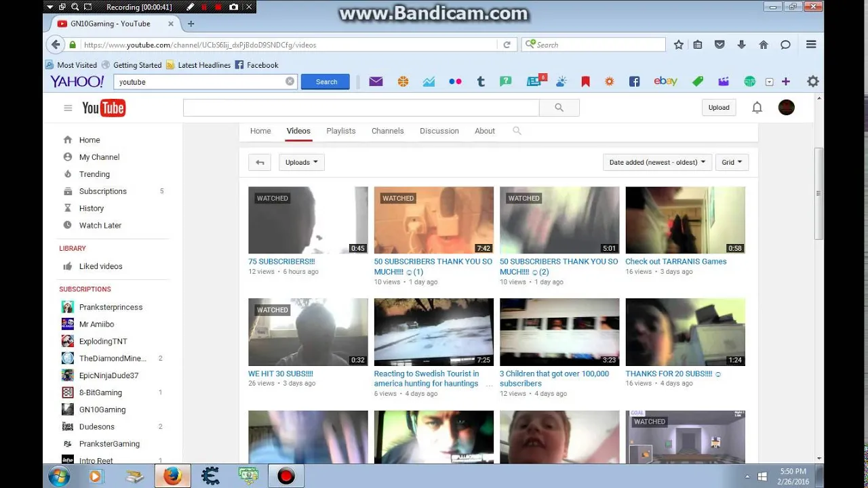This screenshot has width=868, height=488.
Task: Click the Yahoo news icon with badge
Action: (x=535, y=81)
